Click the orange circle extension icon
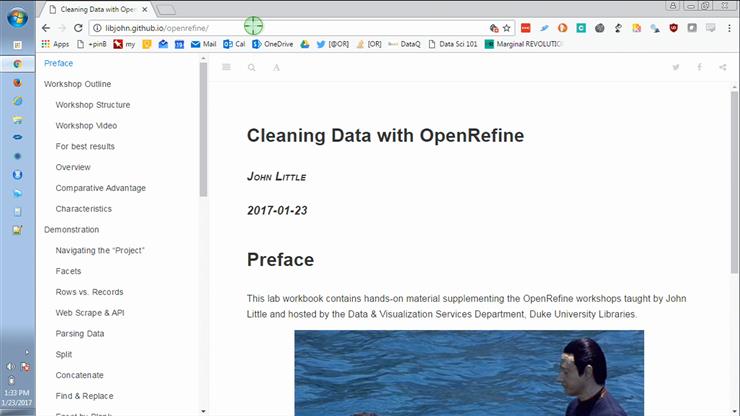740x416 pixels. click(562, 28)
